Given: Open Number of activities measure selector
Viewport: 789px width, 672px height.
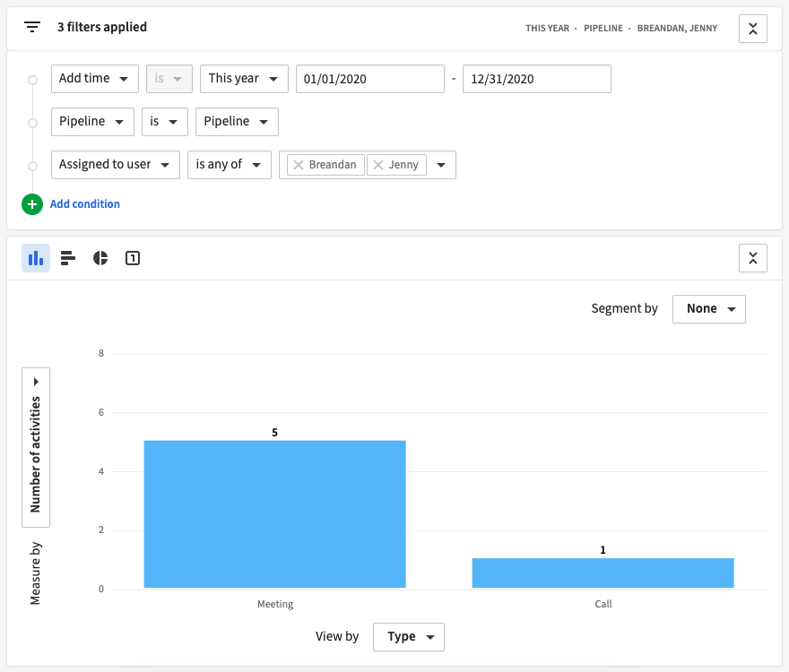Looking at the screenshot, I should [36, 448].
